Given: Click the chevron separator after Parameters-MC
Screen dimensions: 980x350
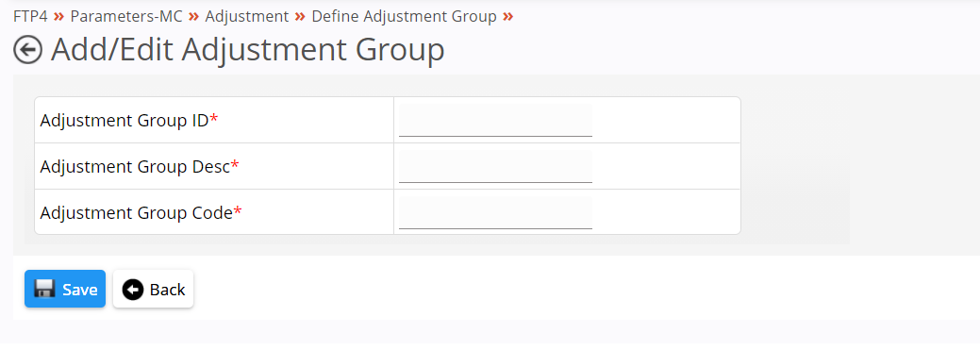Looking at the screenshot, I should click(x=193, y=16).
